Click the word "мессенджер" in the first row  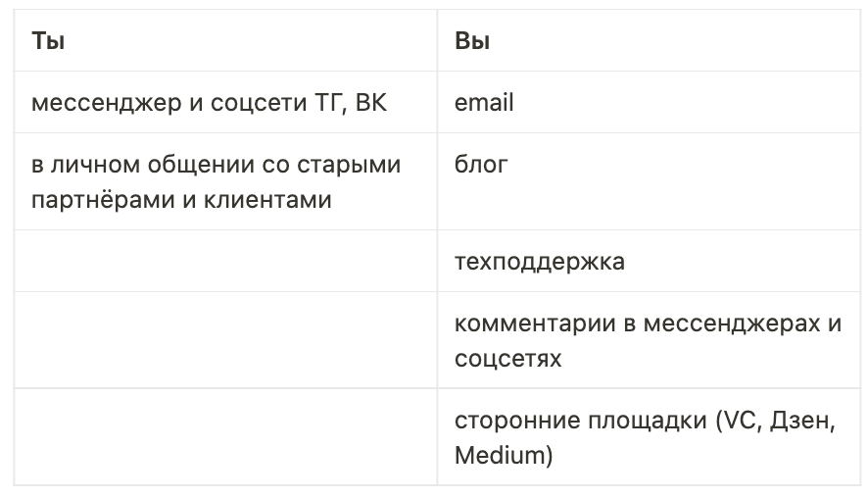click(104, 103)
